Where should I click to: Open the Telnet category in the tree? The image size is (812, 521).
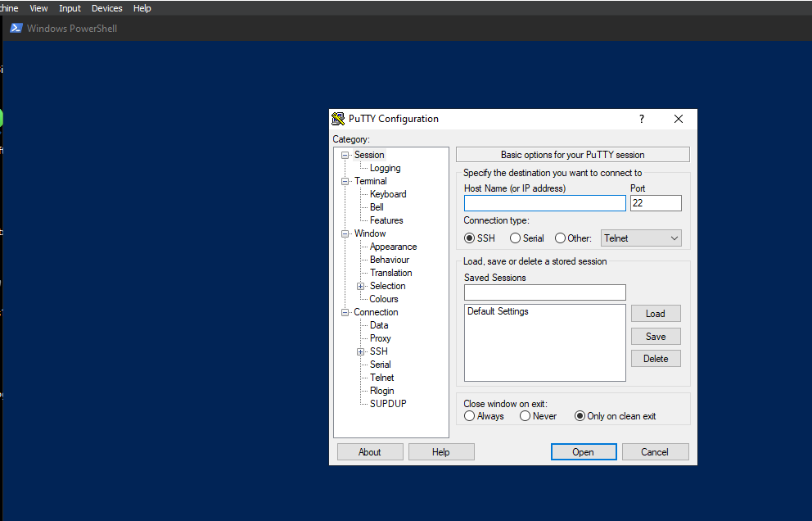pyautogui.click(x=381, y=378)
